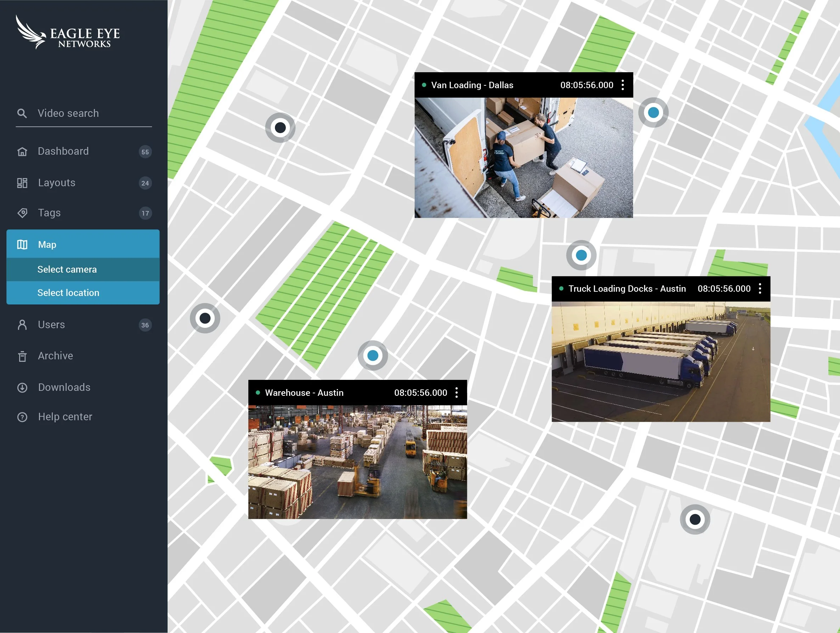Click the Dashboard home icon
Image resolution: width=840 pixels, height=633 pixels.
[22, 152]
